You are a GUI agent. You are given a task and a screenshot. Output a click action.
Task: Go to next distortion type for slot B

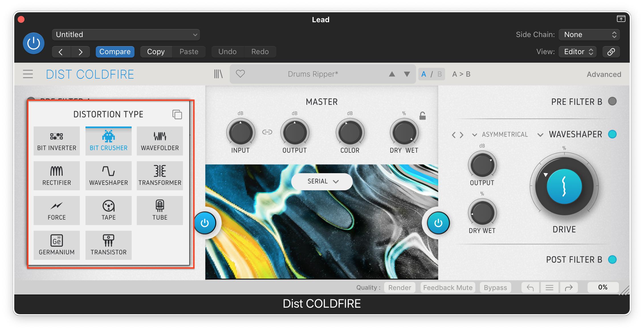point(462,135)
